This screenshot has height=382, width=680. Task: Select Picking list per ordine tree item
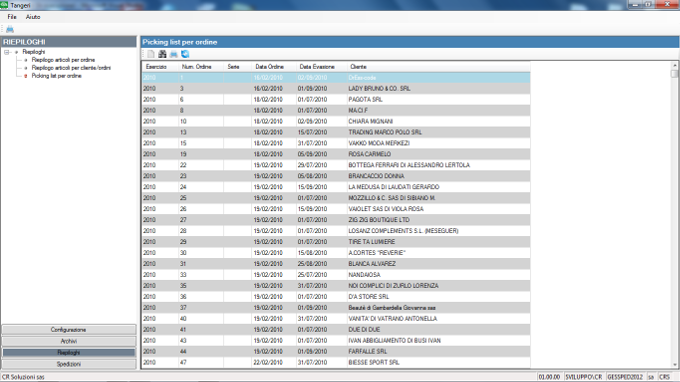[56, 75]
